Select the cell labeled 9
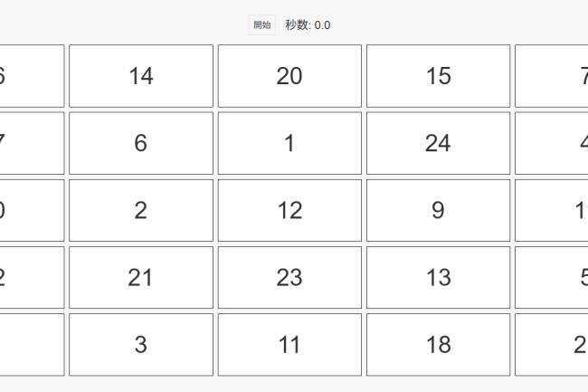The image size is (588, 392). coord(438,210)
